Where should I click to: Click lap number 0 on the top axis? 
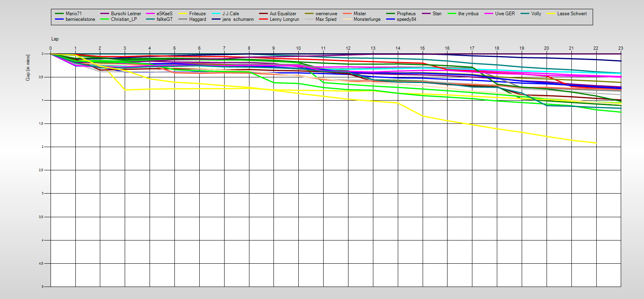(x=51, y=48)
